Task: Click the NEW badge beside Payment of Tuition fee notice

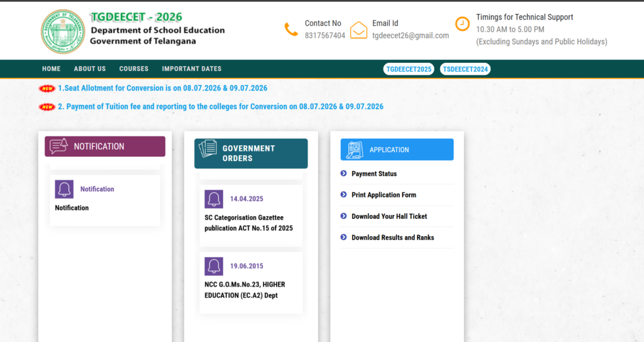Action: pos(47,107)
